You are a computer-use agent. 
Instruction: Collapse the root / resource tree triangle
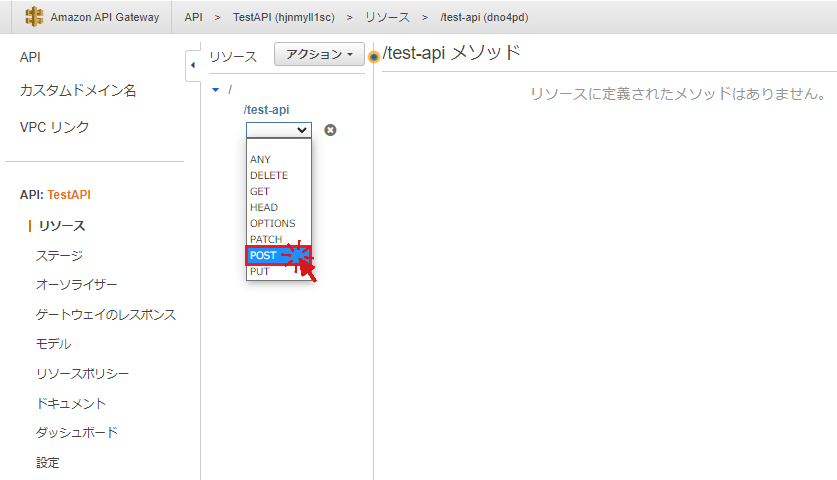(x=216, y=90)
